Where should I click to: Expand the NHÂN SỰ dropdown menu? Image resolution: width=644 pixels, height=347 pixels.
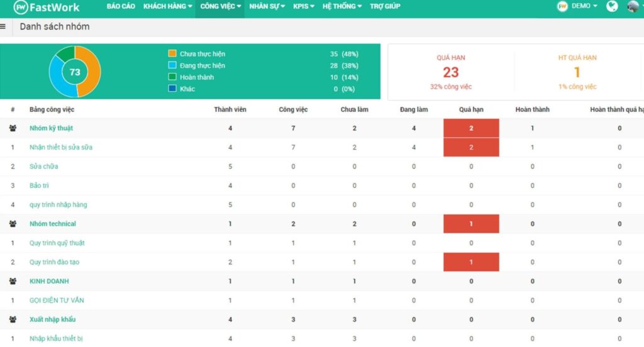pyautogui.click(x=267, y=6)
